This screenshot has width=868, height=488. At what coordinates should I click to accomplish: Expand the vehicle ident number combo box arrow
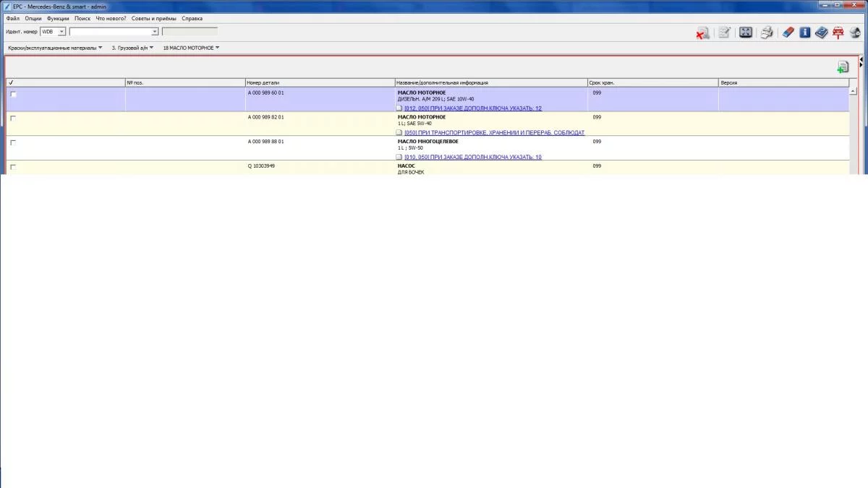(155, 32)
